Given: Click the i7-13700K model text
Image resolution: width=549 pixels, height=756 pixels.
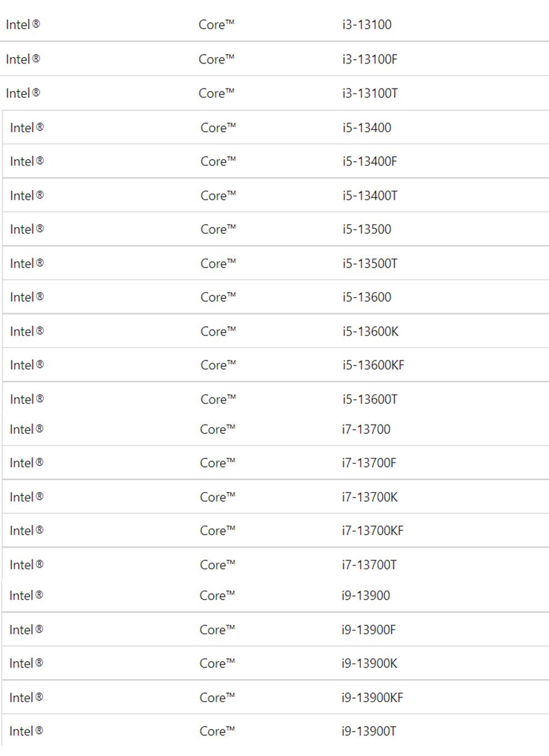Looking at the screenshot, I should click(369, 497).
